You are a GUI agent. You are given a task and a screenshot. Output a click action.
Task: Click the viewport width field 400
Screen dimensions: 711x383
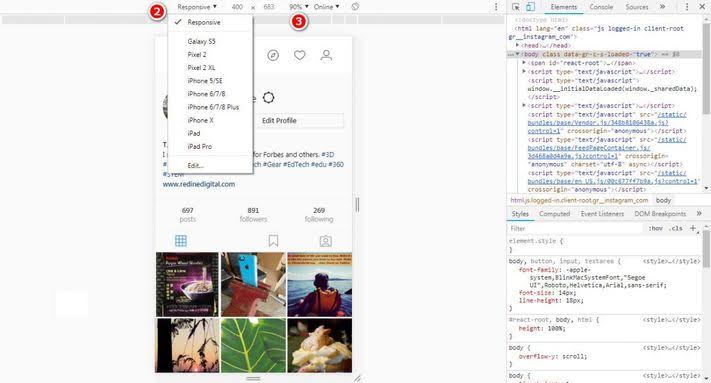point(237,7)
